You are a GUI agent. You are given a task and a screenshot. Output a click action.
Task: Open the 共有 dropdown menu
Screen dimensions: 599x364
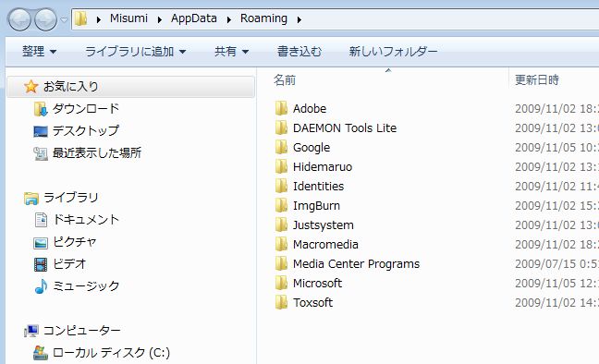[x=231, y=51]
